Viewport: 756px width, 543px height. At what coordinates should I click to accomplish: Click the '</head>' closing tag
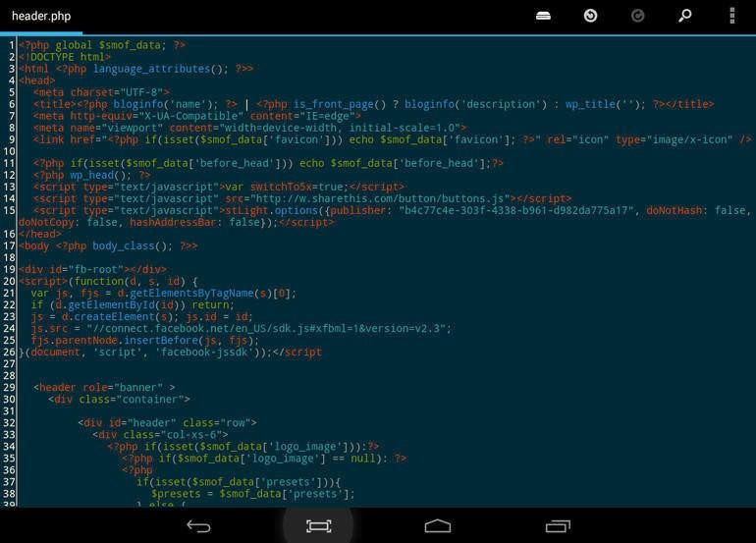40,234
